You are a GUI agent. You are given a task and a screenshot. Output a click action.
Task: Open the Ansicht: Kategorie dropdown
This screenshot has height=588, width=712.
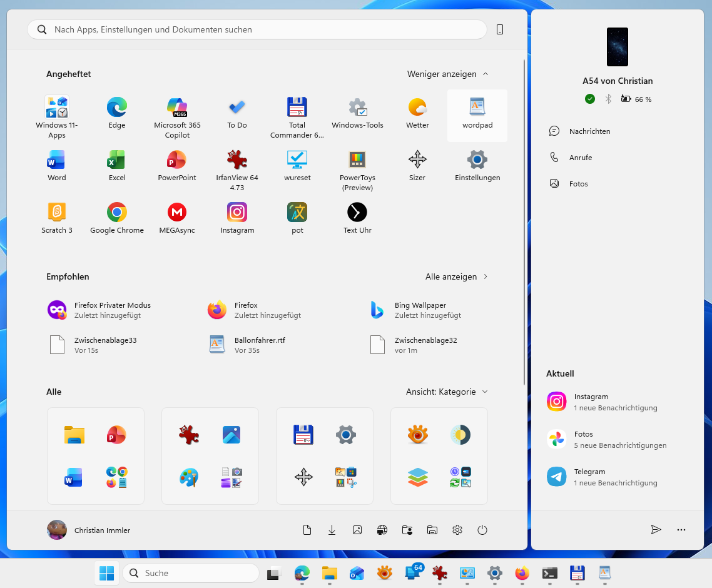coord(447,392)
